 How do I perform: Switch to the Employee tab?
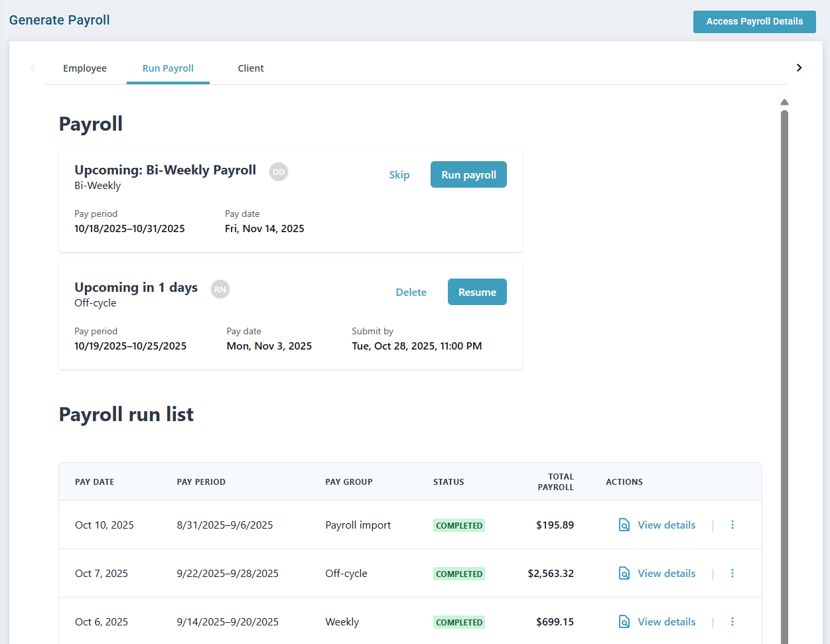click(85, 68)
